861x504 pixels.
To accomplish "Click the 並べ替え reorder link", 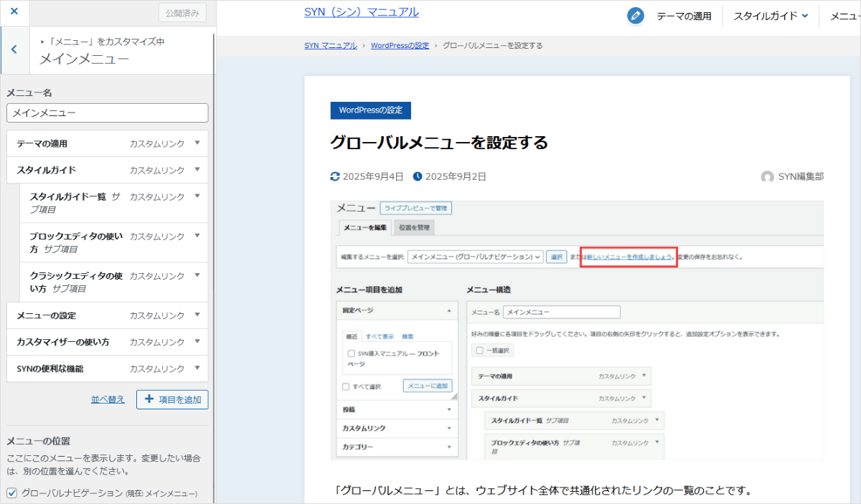I will 108,399.
